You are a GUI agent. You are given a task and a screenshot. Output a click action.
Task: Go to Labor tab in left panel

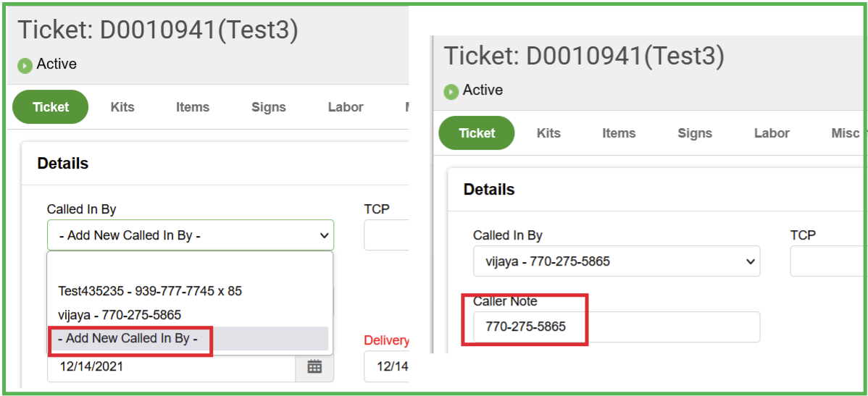(346, 107)
